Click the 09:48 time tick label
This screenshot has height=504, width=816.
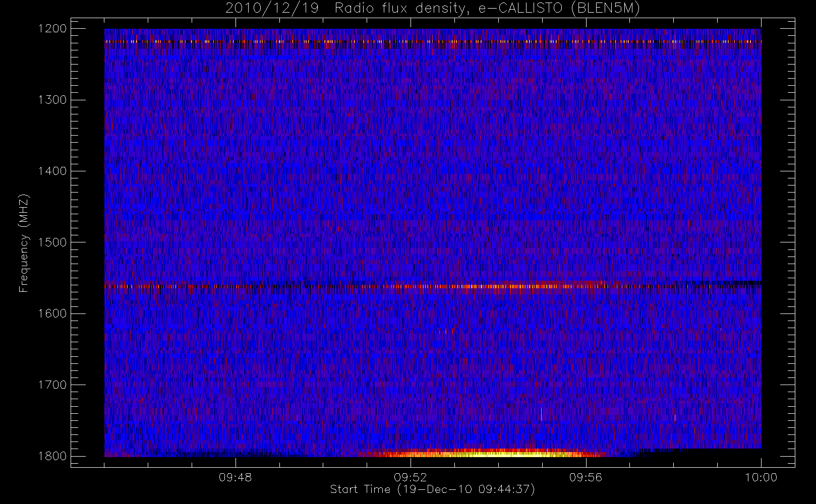(x=236, y=477)
